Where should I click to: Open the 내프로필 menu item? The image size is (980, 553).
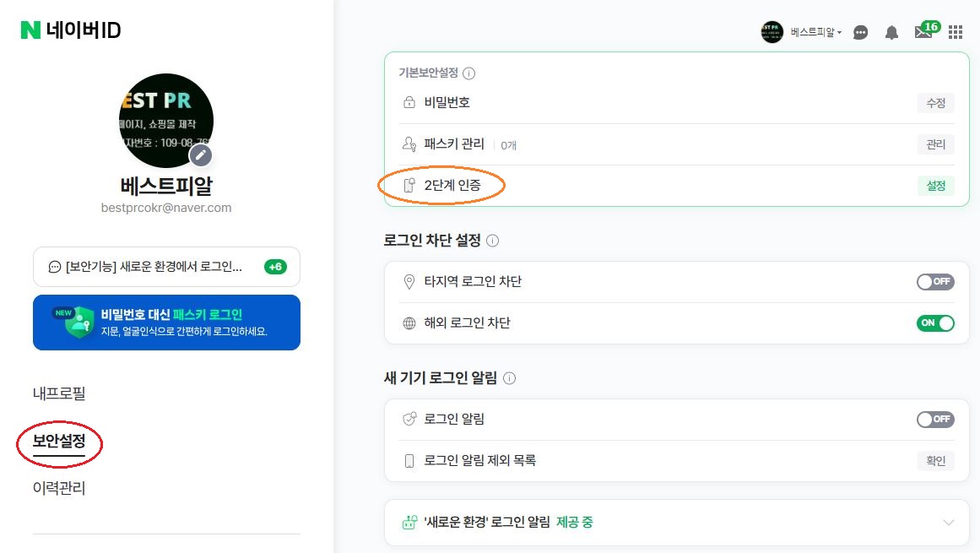pyautogui.click(x=59, y=393)
